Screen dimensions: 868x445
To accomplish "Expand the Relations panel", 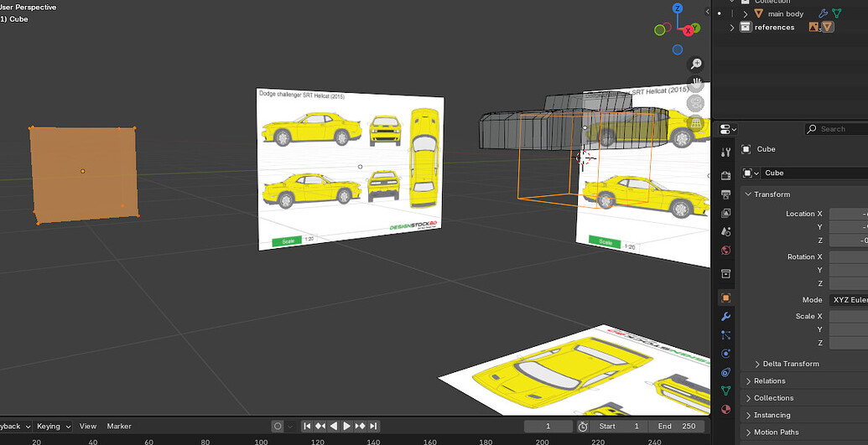I will click(748, 380).
